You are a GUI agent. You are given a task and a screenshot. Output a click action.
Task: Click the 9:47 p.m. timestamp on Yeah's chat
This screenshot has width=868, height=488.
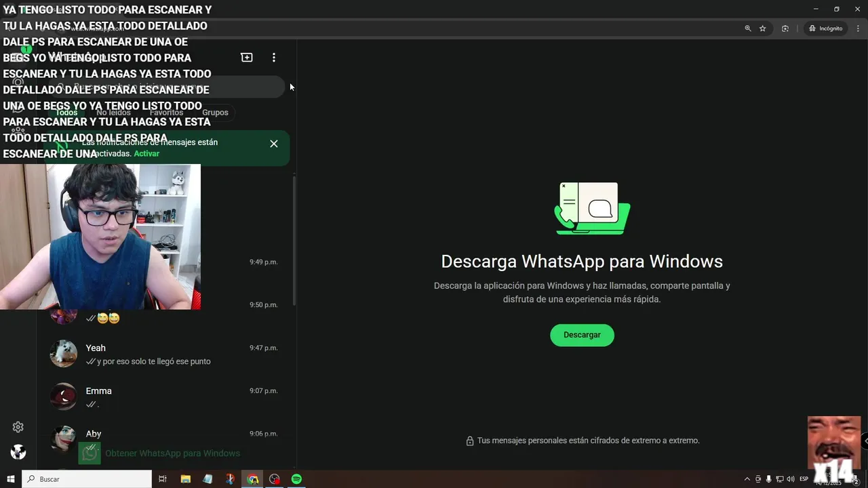(x=263, y=348)
